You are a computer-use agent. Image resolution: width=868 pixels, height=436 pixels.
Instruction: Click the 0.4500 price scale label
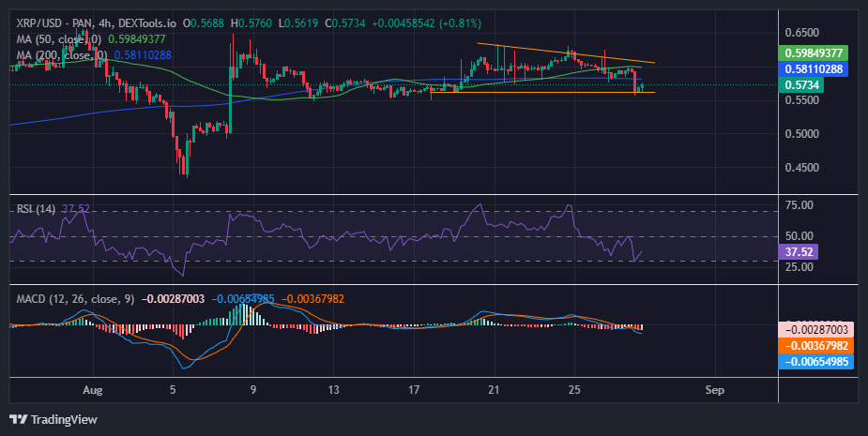coord(802,168)
